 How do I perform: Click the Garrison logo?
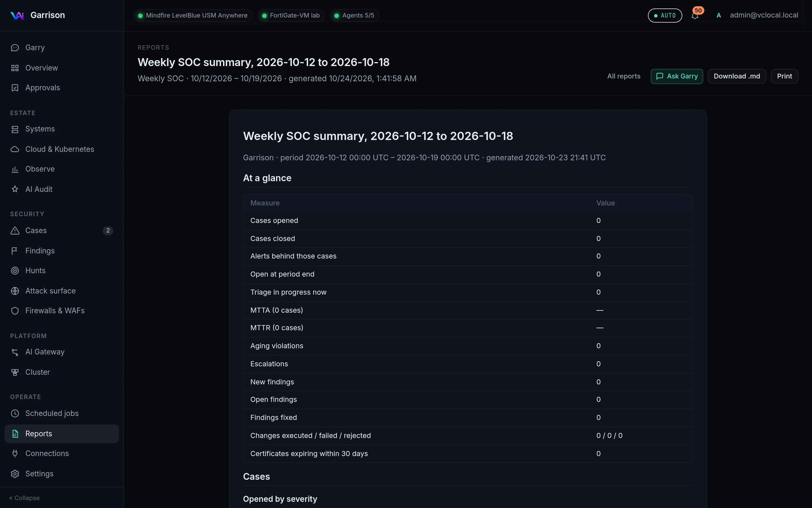(17, 16)
